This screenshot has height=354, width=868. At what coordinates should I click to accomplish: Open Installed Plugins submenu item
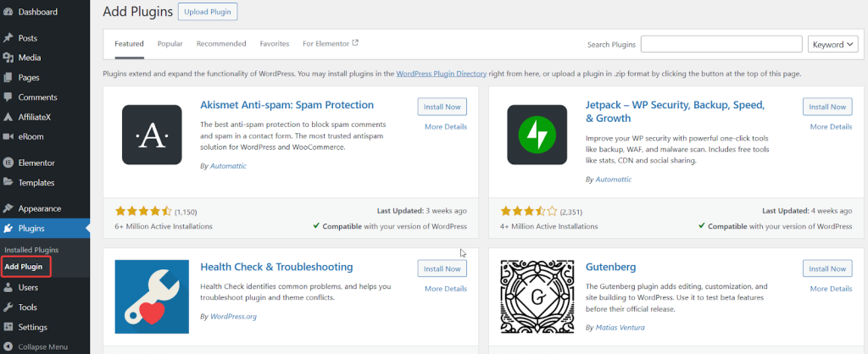tap(31, 250)
